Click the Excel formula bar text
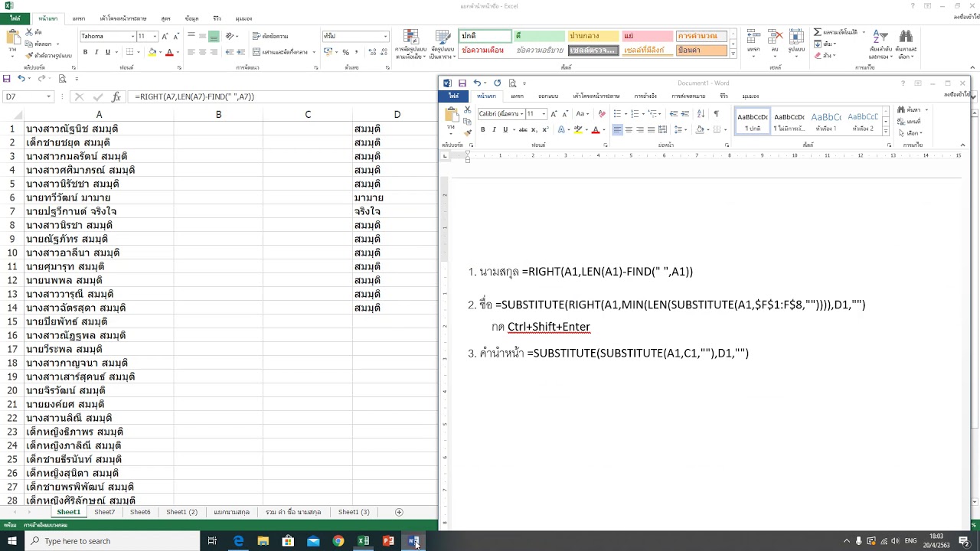 point(194,97)
